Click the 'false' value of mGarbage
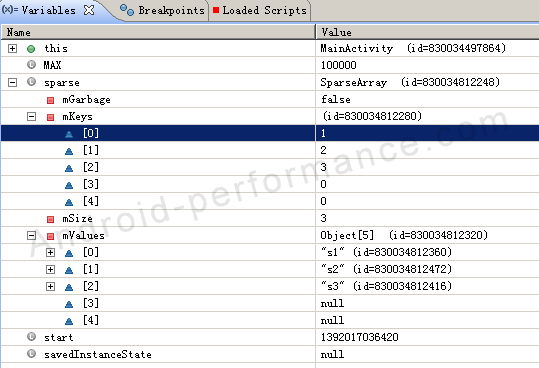 [x=336, y=100]
